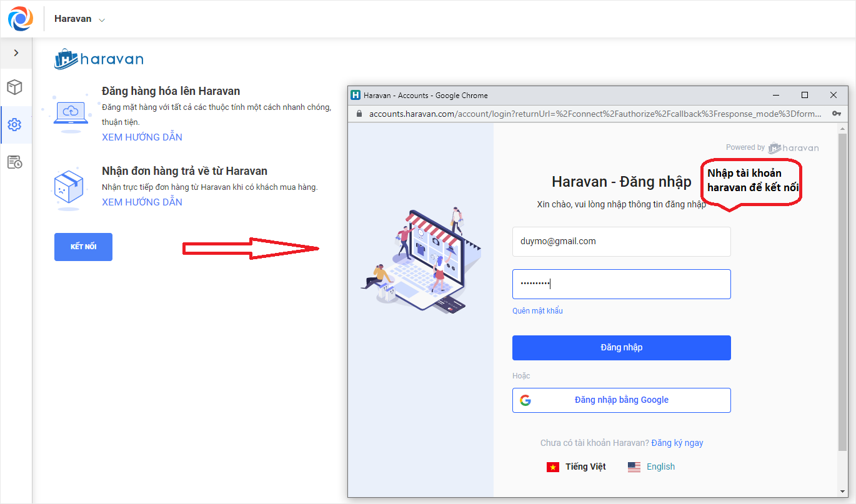Viewport: 856px width, 504px height.
Task: Click the Quên mật khẩu link
Action: pos(537,311)
